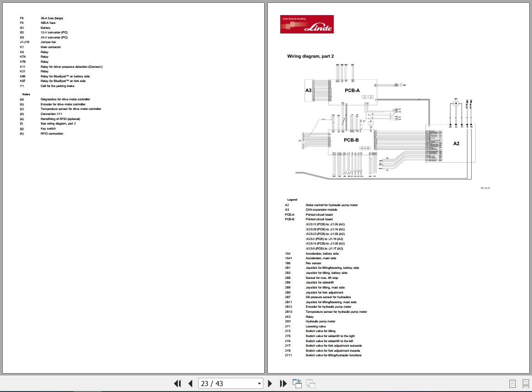
Task: Go to the next page
Action: [x=270, y=383]
